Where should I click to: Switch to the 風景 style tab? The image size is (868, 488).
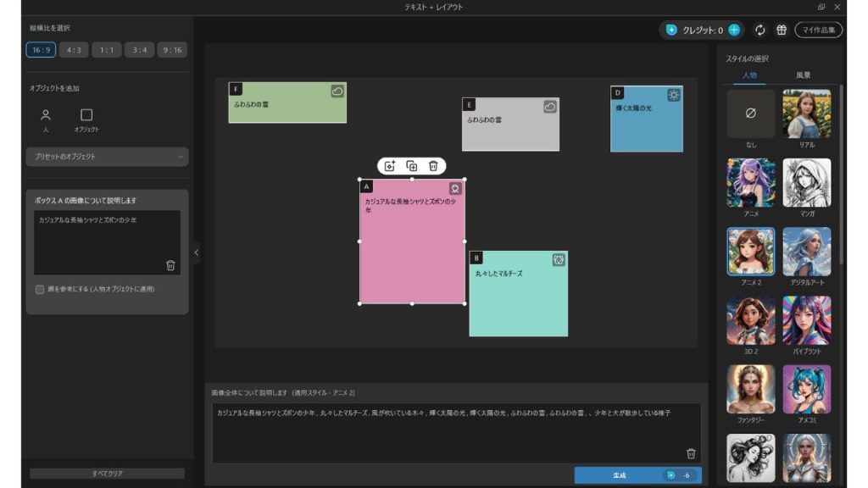click(803, 75)
